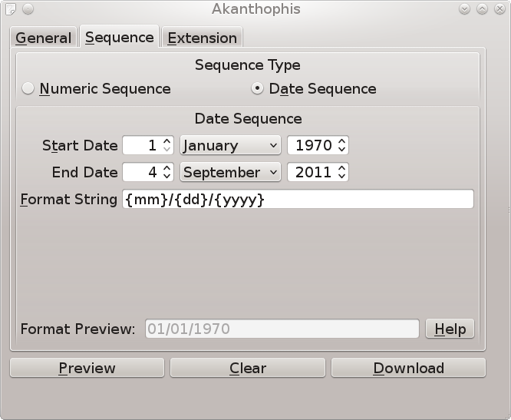The width and height of the screenshot is (511, 420).
Task: Decrease the Start Date year spinner
Action: click(341, 149)
